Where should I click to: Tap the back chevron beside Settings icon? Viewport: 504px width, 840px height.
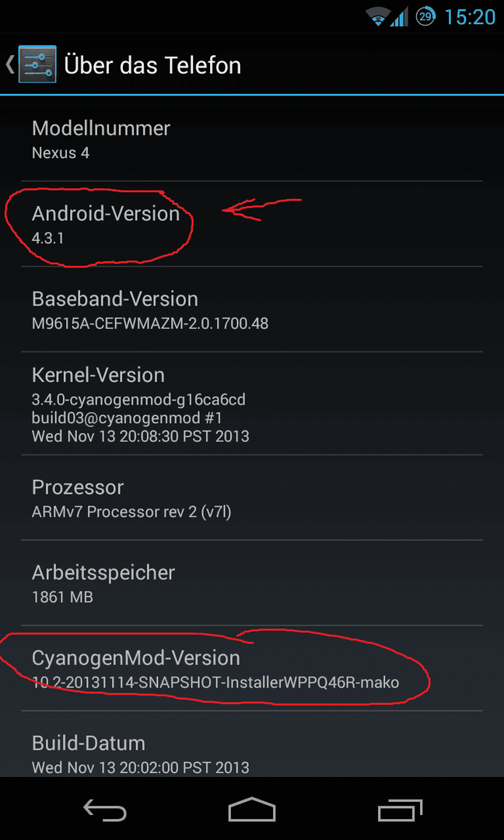tap(9, 65)
